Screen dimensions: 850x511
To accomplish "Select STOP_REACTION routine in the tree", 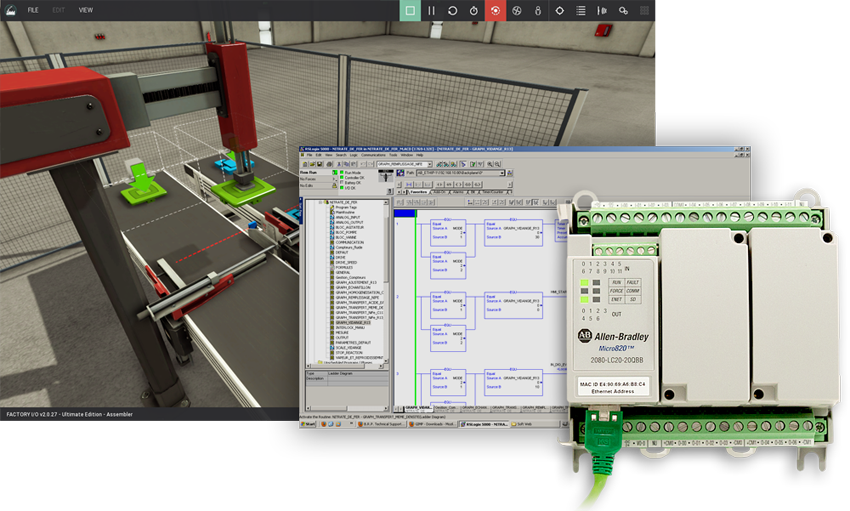I will click(x=349, y=353).
